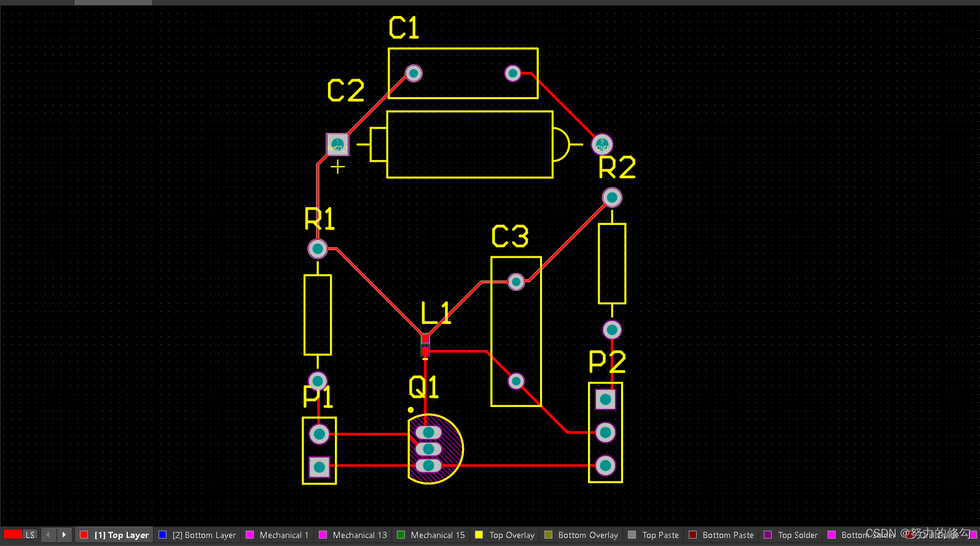The image size is (980, 546).
Task: Click the red Top Layer color swatch
Action: [84, 535]
